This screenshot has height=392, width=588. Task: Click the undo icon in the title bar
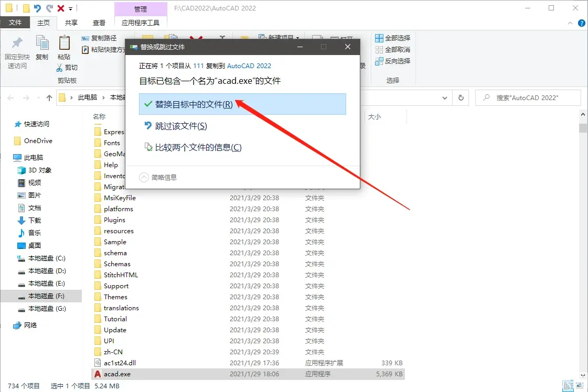point(37,8)
